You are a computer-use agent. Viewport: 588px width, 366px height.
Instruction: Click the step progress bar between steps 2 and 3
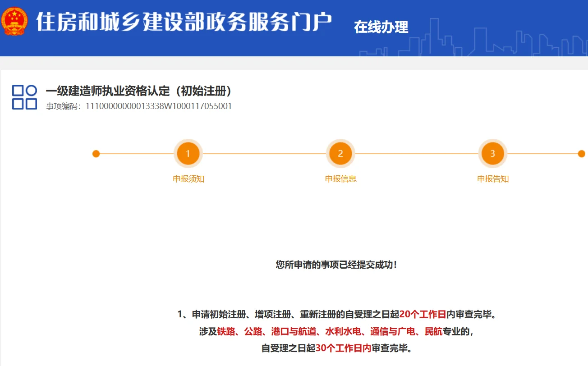pyautogui.click(x=417, y=154)
